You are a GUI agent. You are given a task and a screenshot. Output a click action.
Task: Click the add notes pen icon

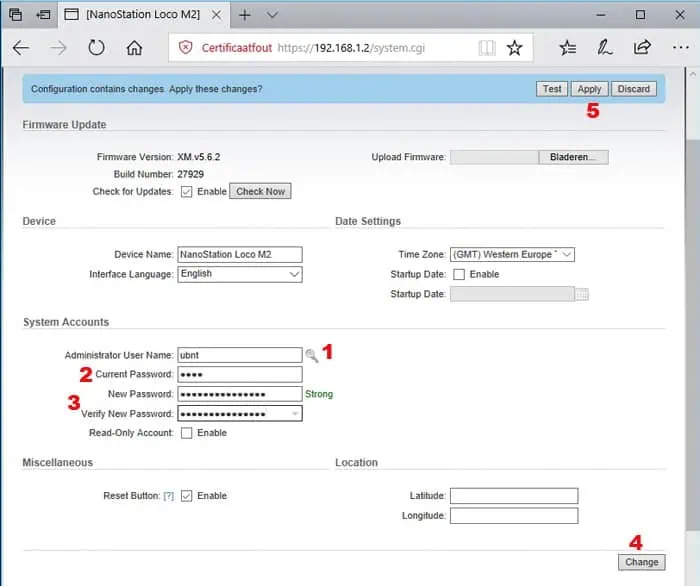point(604,48)
